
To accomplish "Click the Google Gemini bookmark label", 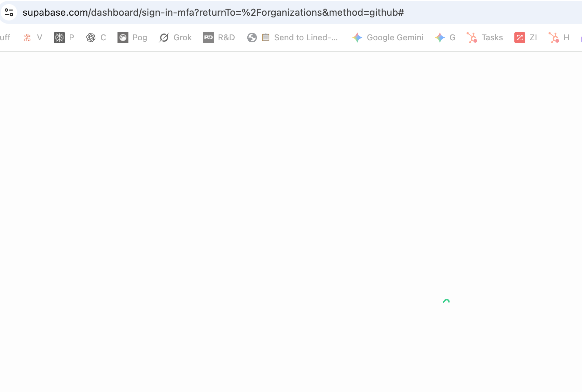I will tap(395, 37).
